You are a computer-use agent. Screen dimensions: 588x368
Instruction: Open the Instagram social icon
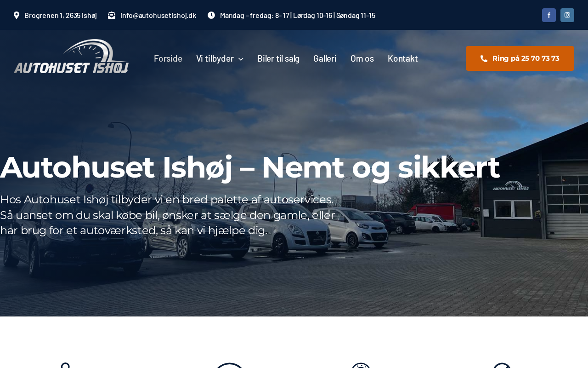point(567,15)
